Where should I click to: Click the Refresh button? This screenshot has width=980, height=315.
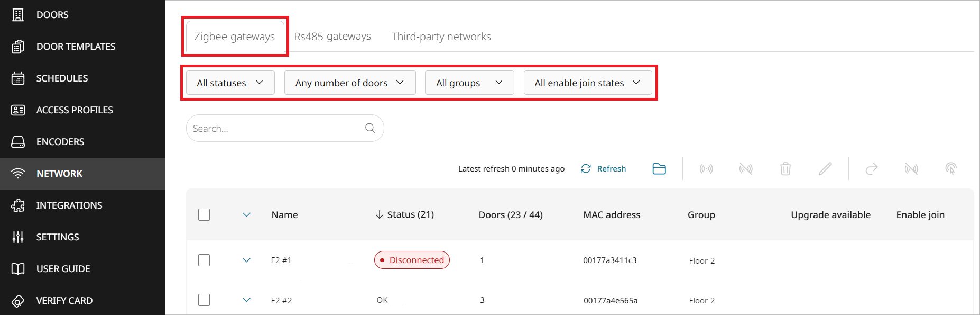pyautogui.click(x=604, y=169)
